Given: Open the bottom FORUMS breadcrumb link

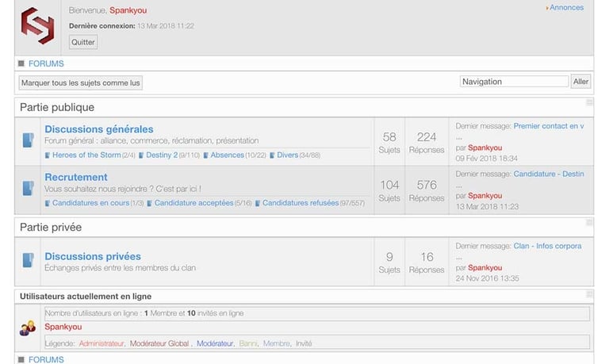Looking at the screenshot, I should tap(46, 359).
